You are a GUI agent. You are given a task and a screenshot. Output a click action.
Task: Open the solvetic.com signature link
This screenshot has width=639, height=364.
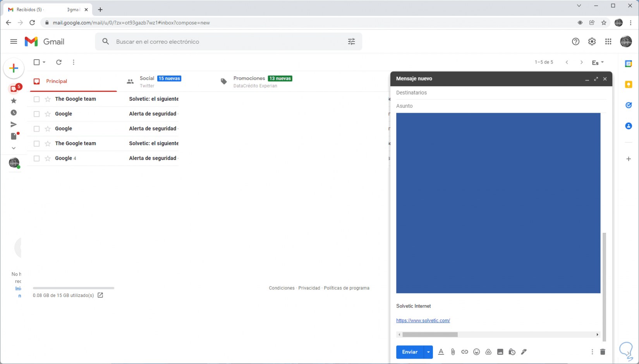coord(423,321)
